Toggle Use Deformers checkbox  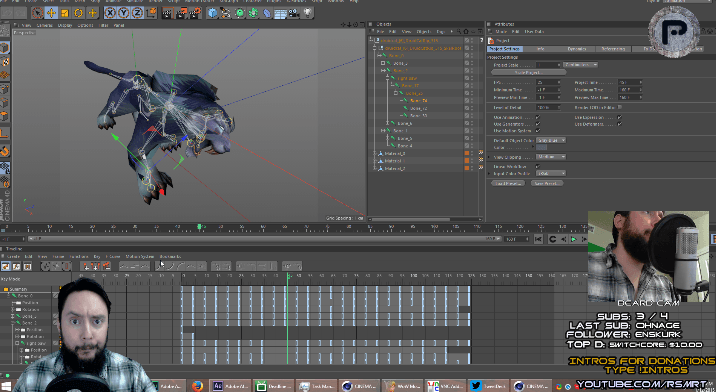point(620,124)
